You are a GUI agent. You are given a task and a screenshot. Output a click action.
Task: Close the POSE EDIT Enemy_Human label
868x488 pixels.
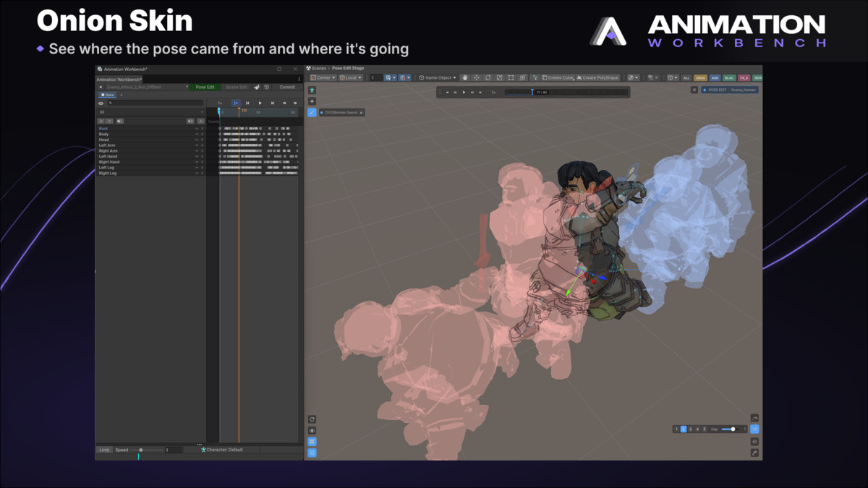[694, 90]
